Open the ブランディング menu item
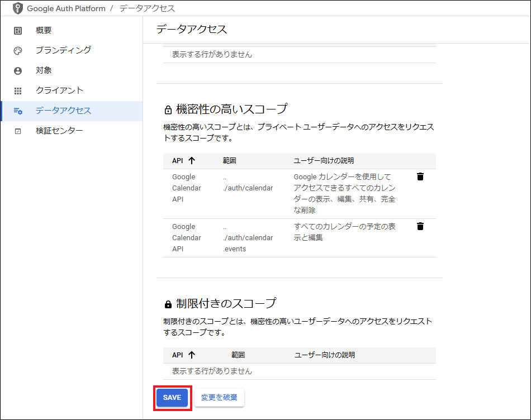Viewport: 531px width, 420px height. coord(63,51)
